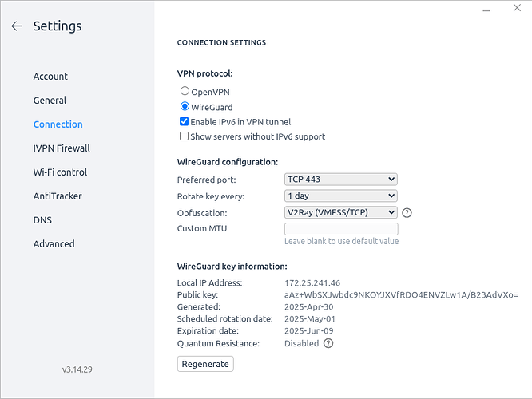Open the DNS settings section
This screenshot has width=532, height=399.
pos(42,220)
